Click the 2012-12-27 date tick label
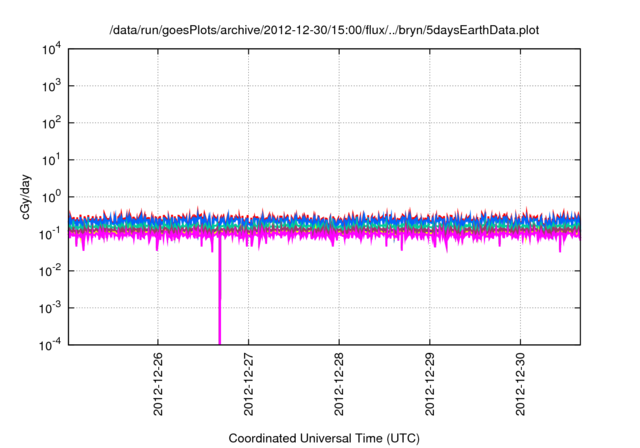Viewport: 640px width, 448px height. pos(249,384)
